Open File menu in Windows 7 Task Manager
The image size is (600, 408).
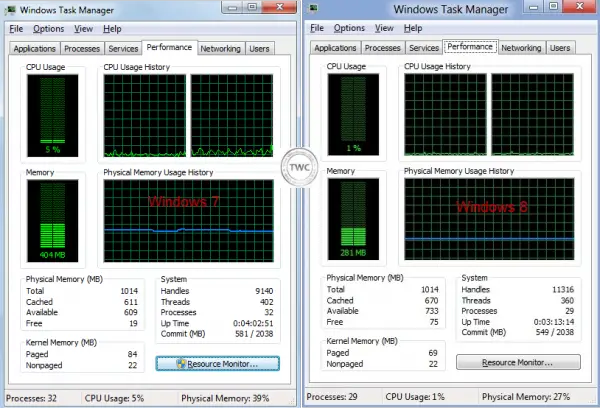point(16,29)
